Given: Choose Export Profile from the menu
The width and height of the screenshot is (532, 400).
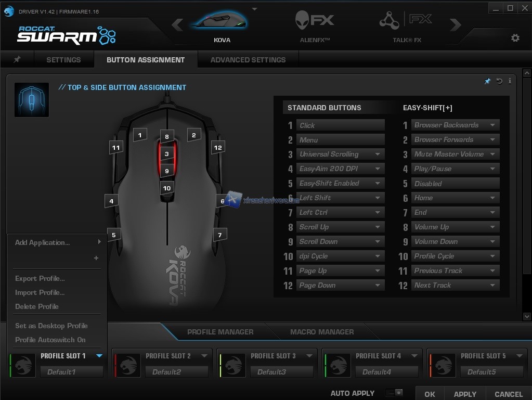Looking at the screenshot, I should pyautogui.click(x=40, y=278).
